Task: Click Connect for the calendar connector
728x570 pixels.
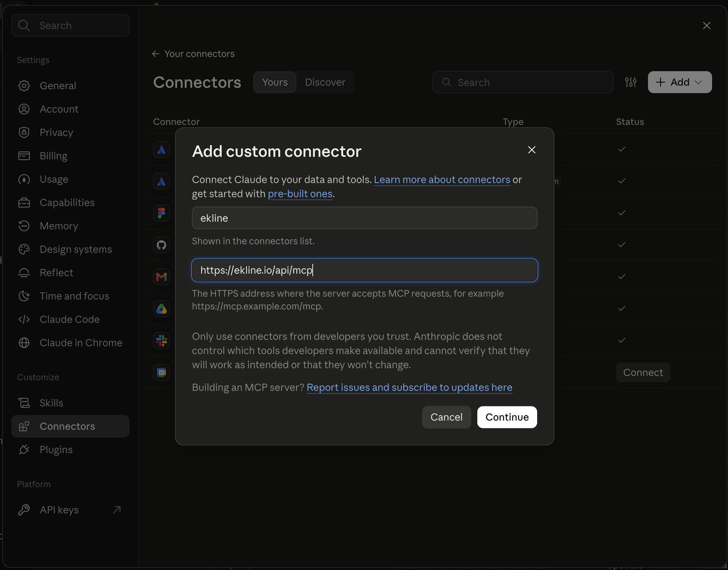Action: coord(643,372)
